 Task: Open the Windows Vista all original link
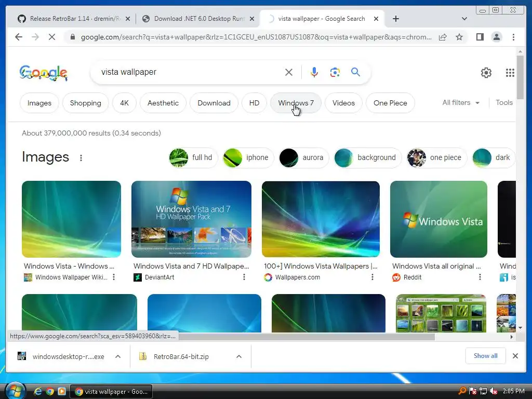coord(436,266)
